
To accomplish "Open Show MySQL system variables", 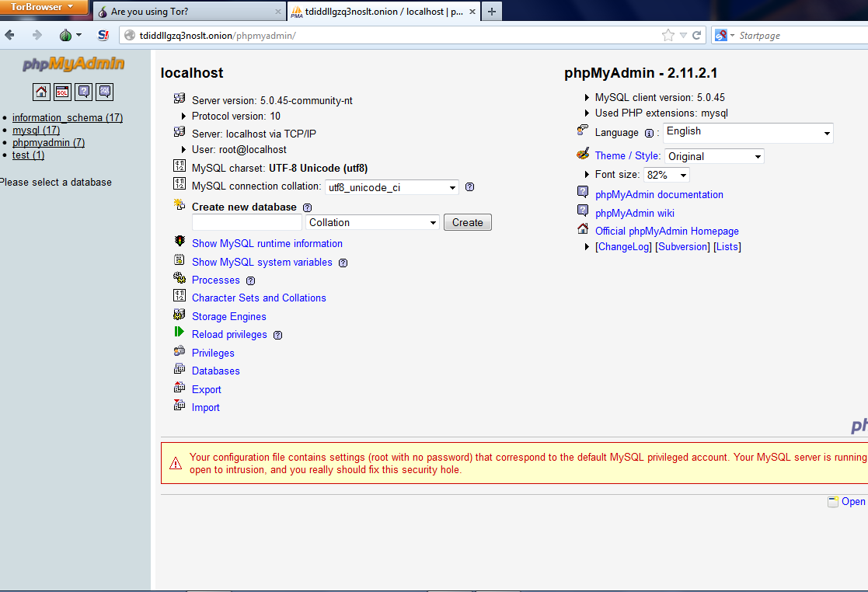I will tap(262, 263).
